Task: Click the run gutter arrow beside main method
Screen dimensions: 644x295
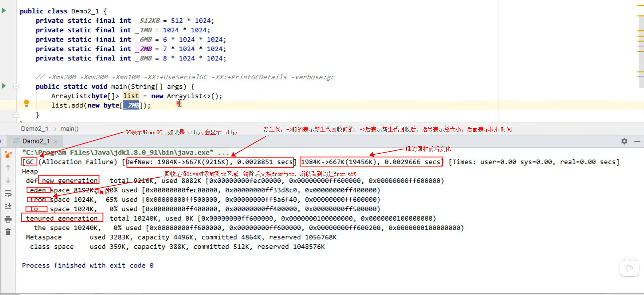Action: [x=4, y=86]
